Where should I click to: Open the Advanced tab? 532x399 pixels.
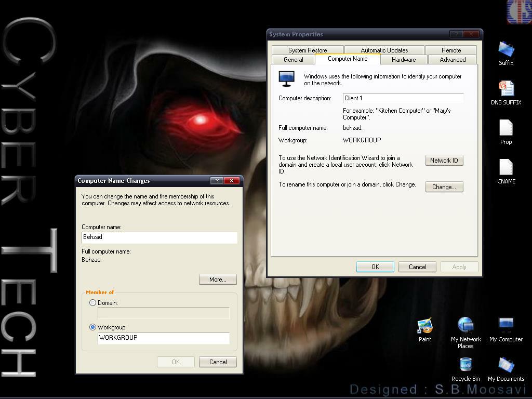point(453,60)
